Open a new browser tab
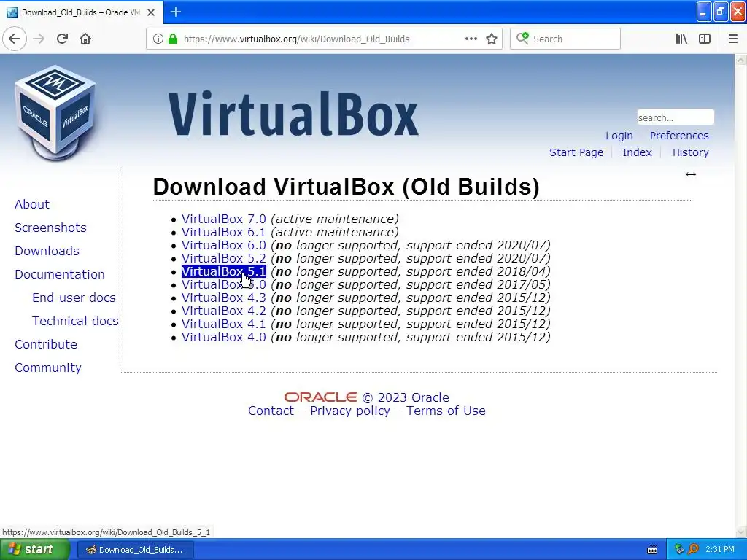747x560 pixels. 175,12
